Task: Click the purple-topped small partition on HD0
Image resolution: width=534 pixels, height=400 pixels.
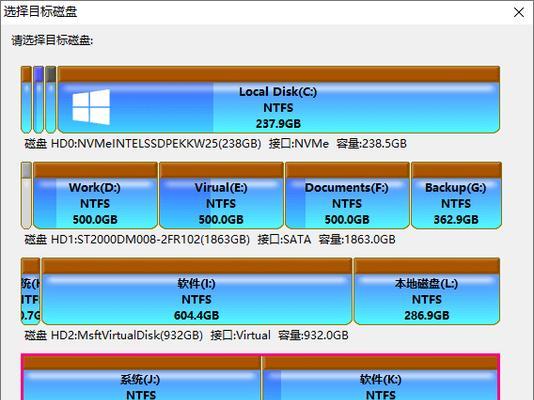Action: coord(38,99)
